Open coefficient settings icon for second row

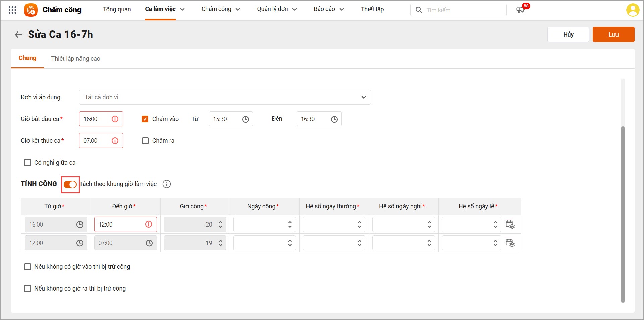(x=510, y=243)
